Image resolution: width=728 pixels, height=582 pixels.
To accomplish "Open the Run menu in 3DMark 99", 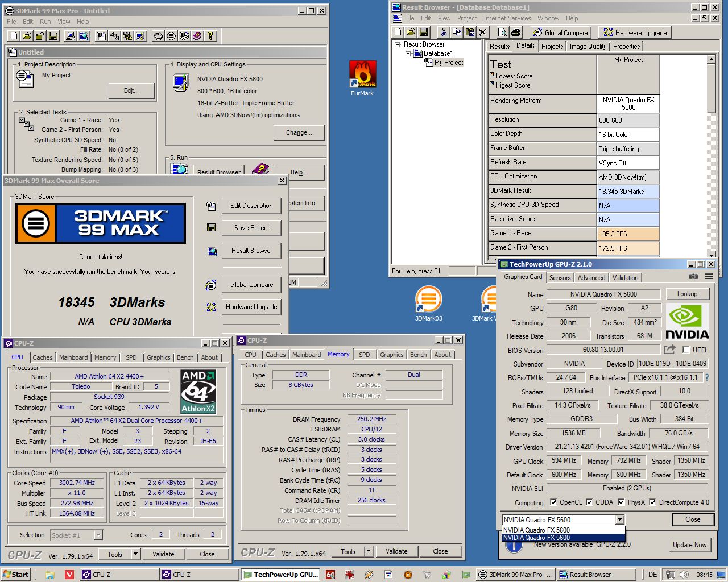I will (45, 22).
